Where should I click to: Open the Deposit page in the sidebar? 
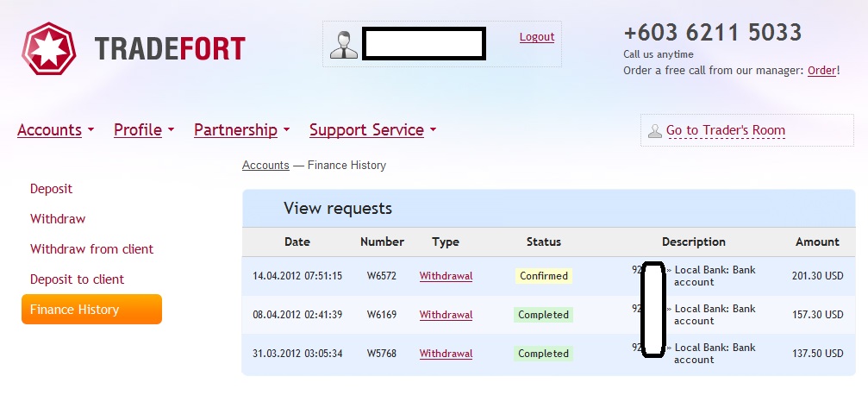[x=52, y=189]
